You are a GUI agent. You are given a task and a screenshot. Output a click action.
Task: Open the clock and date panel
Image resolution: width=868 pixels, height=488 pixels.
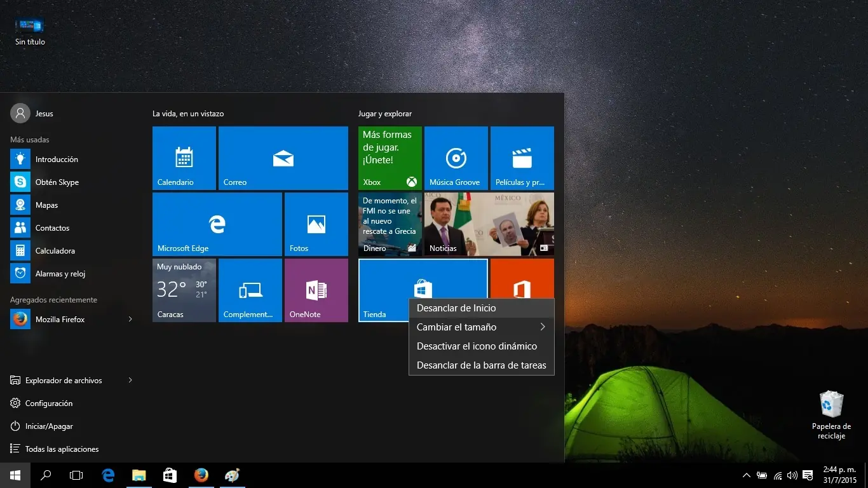[840, 475]
